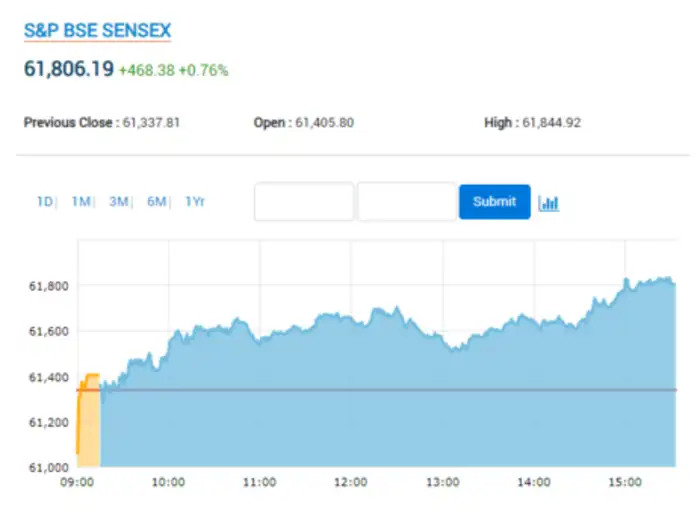
Task: Select the 1D time range
Action: click(45, 202)
